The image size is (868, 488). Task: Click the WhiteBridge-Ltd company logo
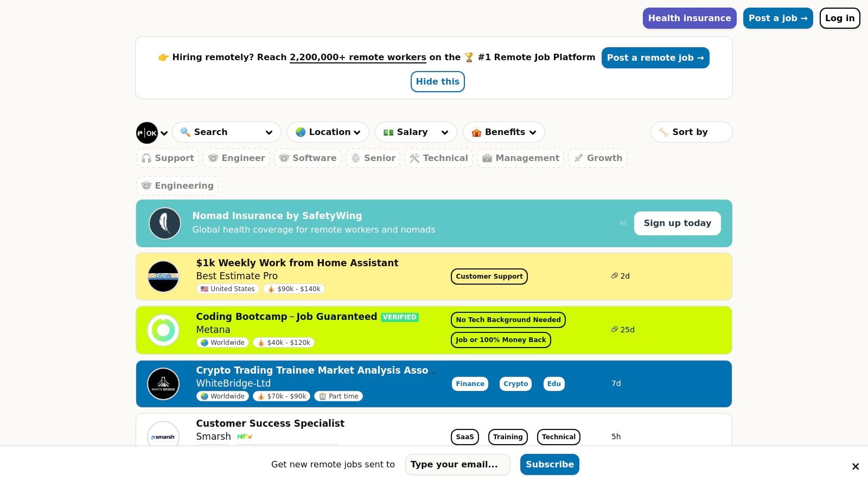(163, 383)
